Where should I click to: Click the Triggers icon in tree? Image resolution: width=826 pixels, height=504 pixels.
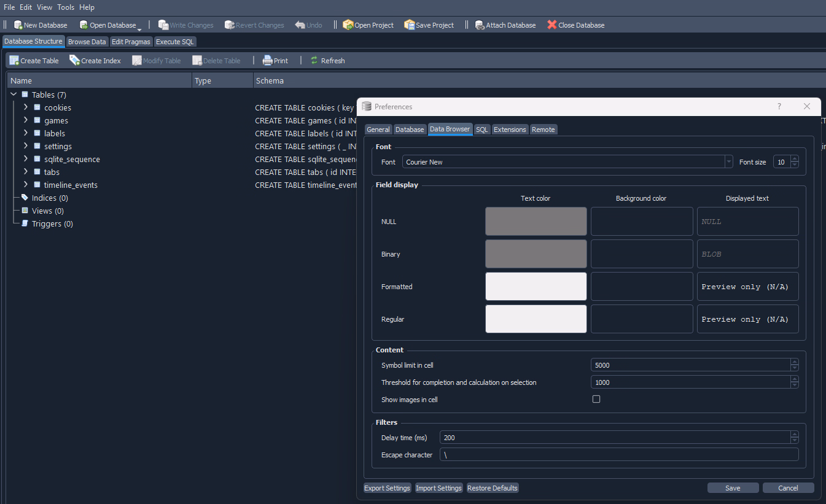[25, 223]
